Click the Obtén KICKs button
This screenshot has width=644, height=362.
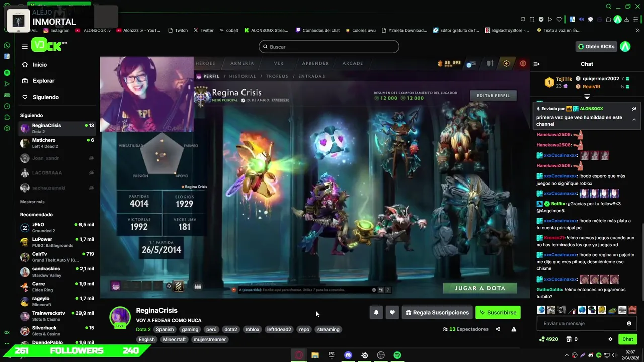(596, 47)
